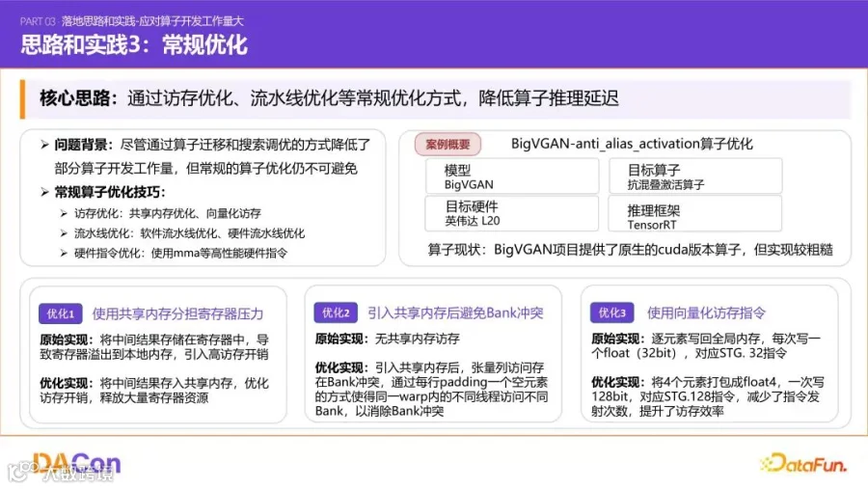Select the 模型 BigVGAN box
868x489 pixels.
click(x=512, y=177)
